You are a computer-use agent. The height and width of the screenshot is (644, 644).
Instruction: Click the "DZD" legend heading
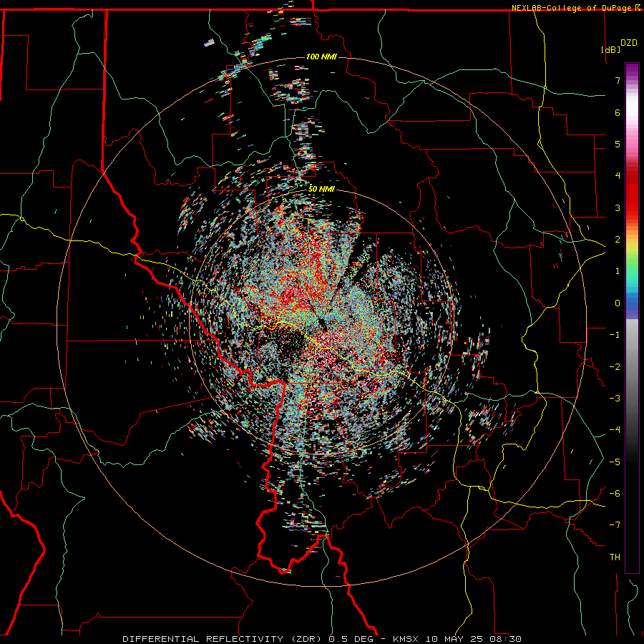point(629,43)
